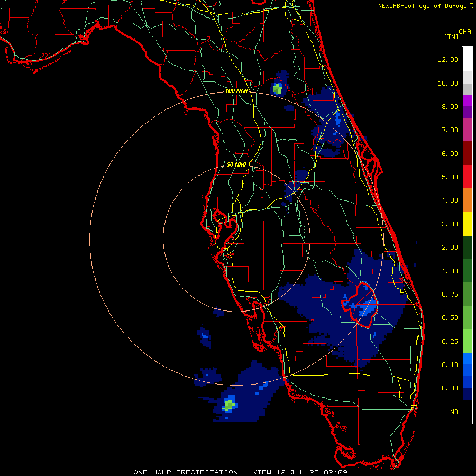Select the 0.00 legend value

(450, 388)
